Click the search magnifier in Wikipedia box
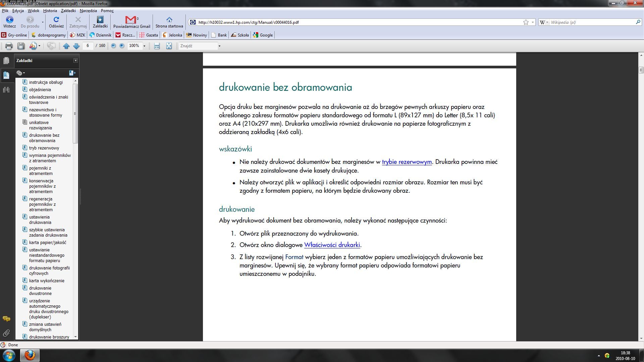This screenshot has height=362, width=644. tap(638, 22)
